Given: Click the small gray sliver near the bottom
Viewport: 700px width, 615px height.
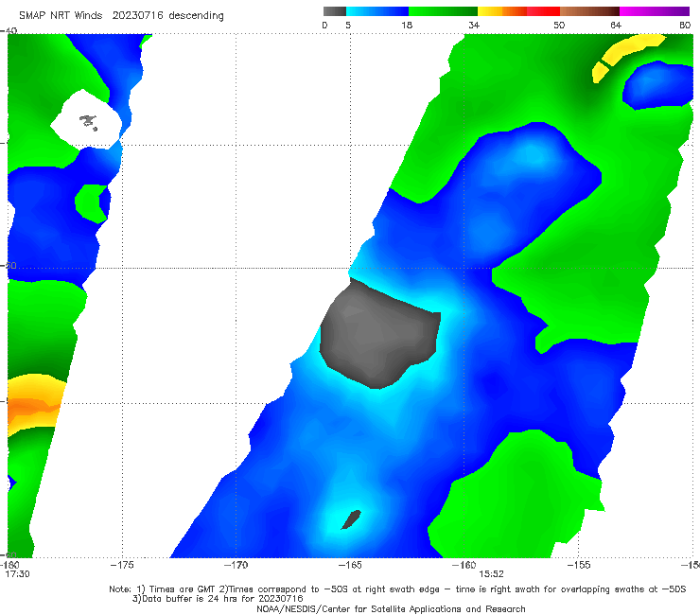Looking at the screenshot, I should tap(351, 519).
